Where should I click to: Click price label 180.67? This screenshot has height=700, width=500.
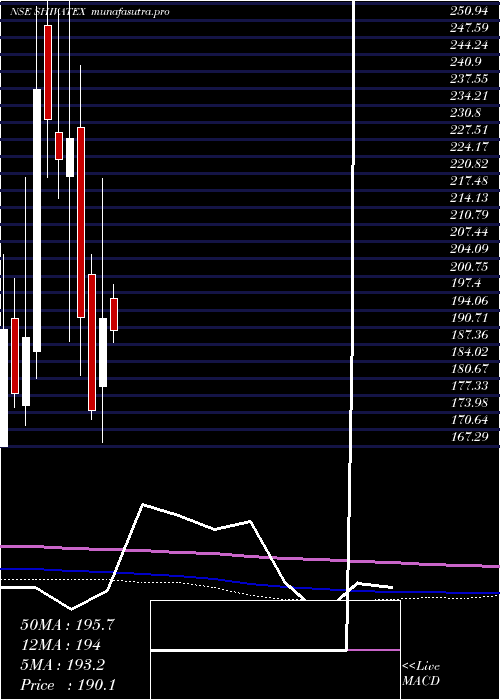click(x=469, y=368)
